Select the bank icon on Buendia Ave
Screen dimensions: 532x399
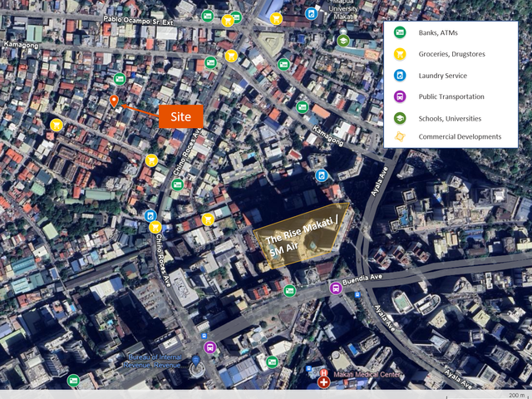[x=289, y=291]
